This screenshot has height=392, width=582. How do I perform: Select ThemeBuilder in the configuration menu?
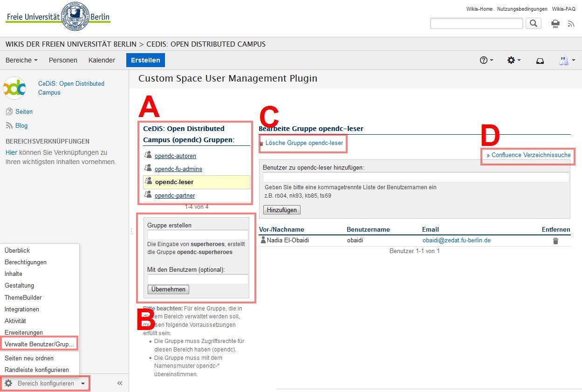pyautogui.click(x=23, y=297)
